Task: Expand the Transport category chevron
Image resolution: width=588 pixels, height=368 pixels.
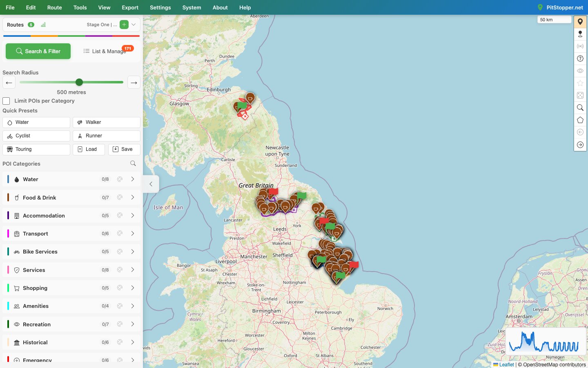Action: click(133, 233)
